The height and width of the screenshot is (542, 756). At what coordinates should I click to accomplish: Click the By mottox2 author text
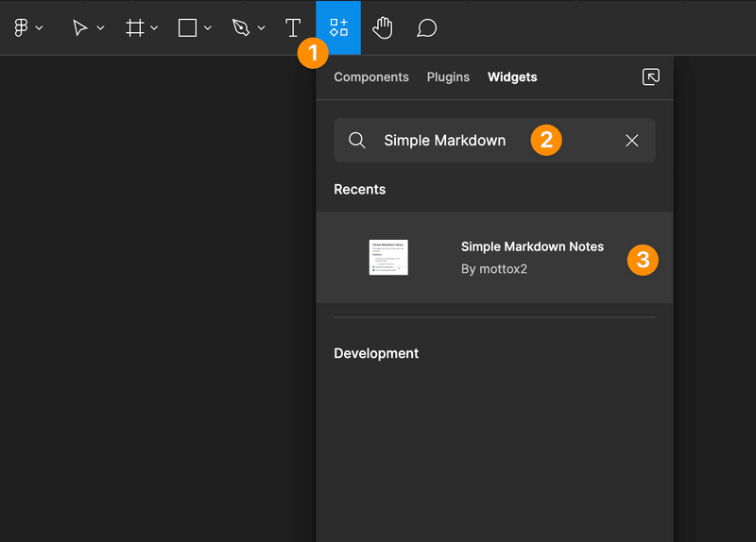(x=494, y=269)
